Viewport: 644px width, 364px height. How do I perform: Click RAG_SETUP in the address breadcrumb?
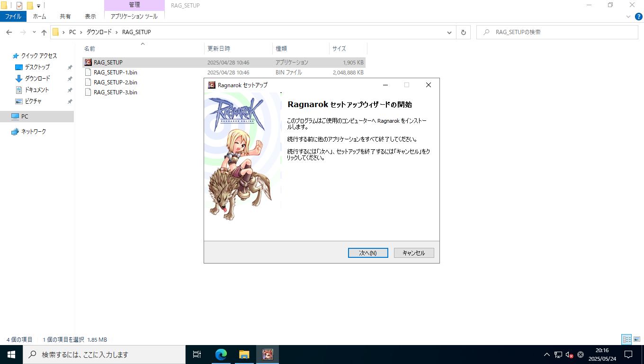click(136, 32)
